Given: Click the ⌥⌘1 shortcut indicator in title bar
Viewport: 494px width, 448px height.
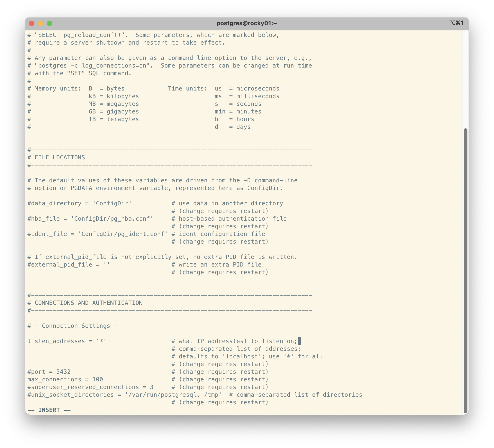Looking at the screenshot, I should point(456,23).
